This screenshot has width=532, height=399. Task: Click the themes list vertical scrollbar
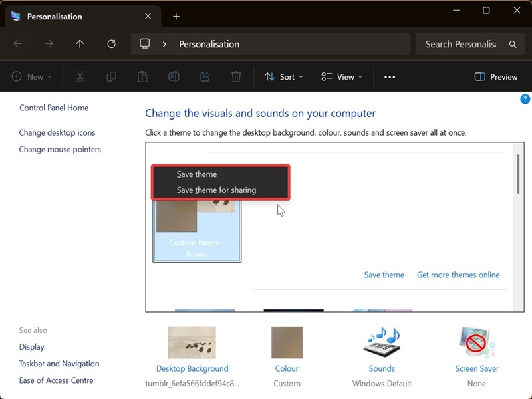(518, 174)
